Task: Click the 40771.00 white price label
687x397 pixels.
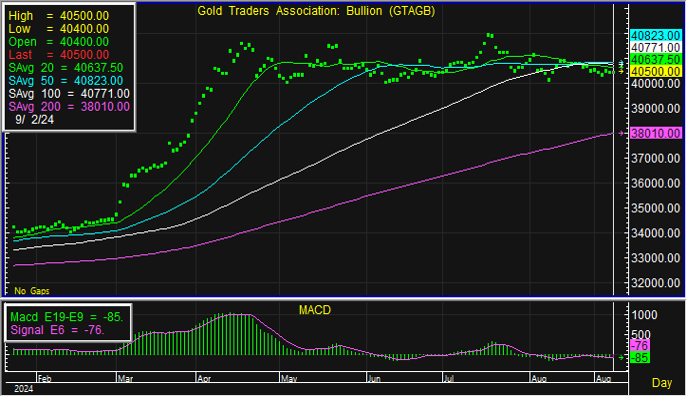Action: click(x=655, y=47)
